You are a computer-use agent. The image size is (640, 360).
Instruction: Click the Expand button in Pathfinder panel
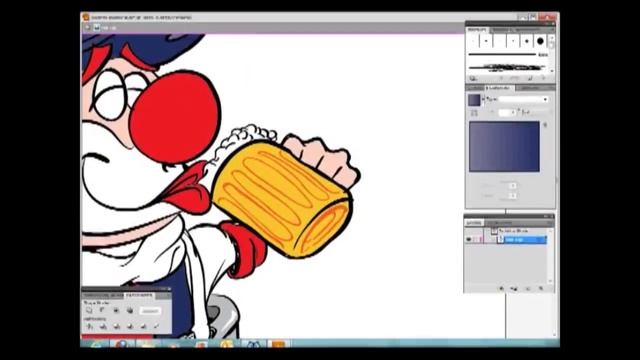point(150,311)
